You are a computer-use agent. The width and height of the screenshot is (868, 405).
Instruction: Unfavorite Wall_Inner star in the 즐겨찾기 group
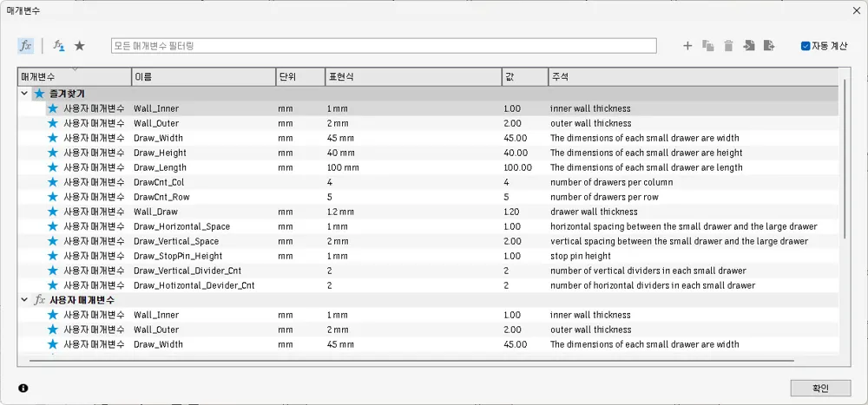click(x=53, y=108)
